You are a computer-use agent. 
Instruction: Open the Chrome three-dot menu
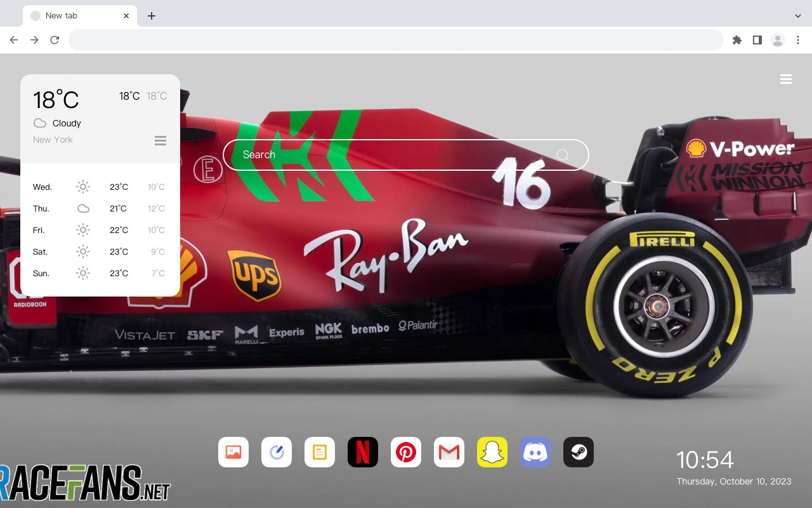pyautogui.click(x=798, y=40)
